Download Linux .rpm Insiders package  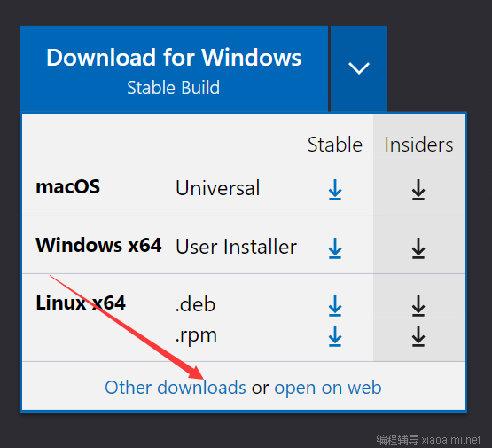click(x=418, y=336)
